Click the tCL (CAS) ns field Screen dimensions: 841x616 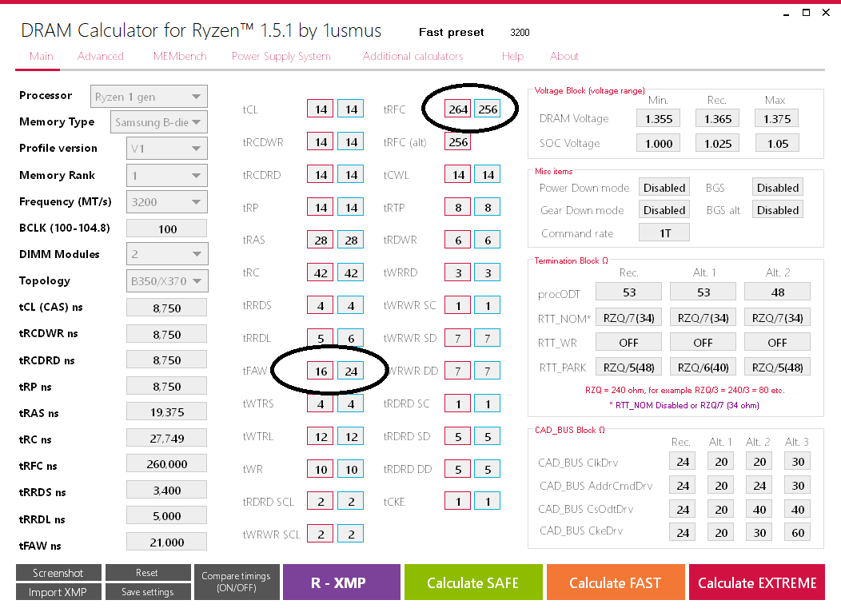point(167,308)
